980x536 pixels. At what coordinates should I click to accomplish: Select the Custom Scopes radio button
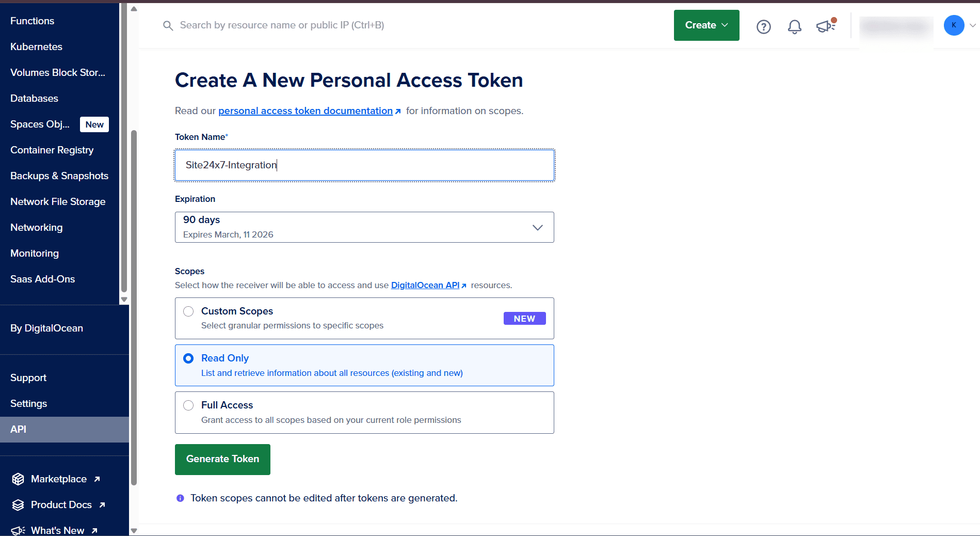188,311
